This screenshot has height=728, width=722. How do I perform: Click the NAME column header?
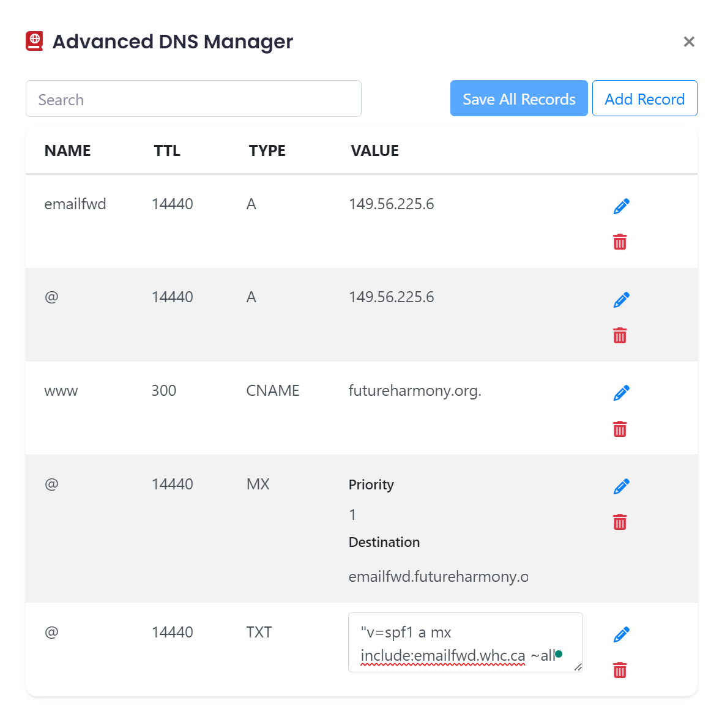68,151
